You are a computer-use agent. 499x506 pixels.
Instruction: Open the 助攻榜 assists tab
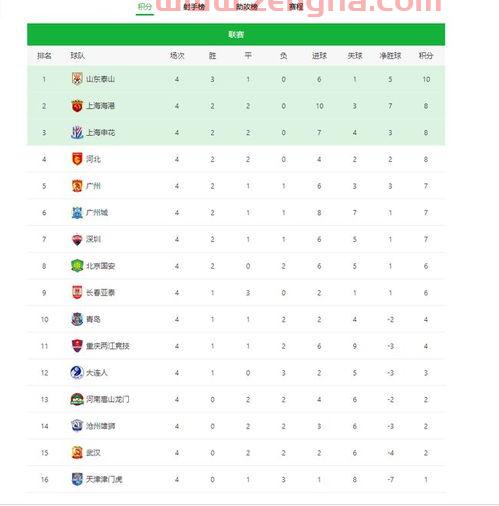247,7
